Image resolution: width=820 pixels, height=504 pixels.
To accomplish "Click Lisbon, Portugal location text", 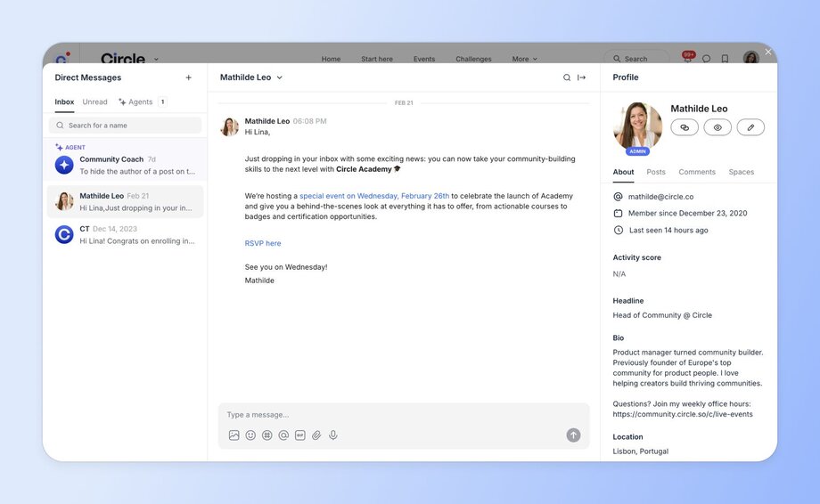I will coord(640,451).
